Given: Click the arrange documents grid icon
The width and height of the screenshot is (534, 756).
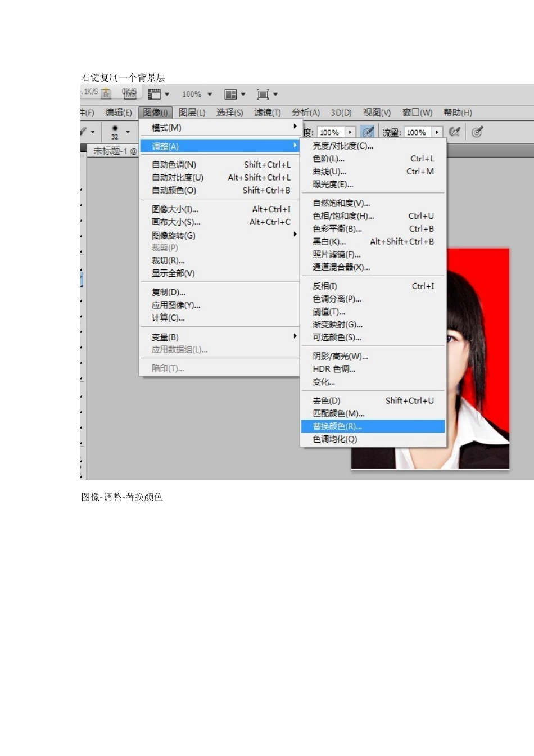Looking at the screenshot, I should [x=230, y=94].
